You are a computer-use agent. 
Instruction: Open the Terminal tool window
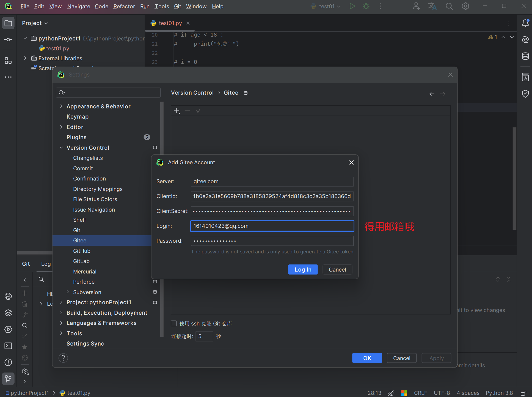pyautogui.click(x=8, y=346)
